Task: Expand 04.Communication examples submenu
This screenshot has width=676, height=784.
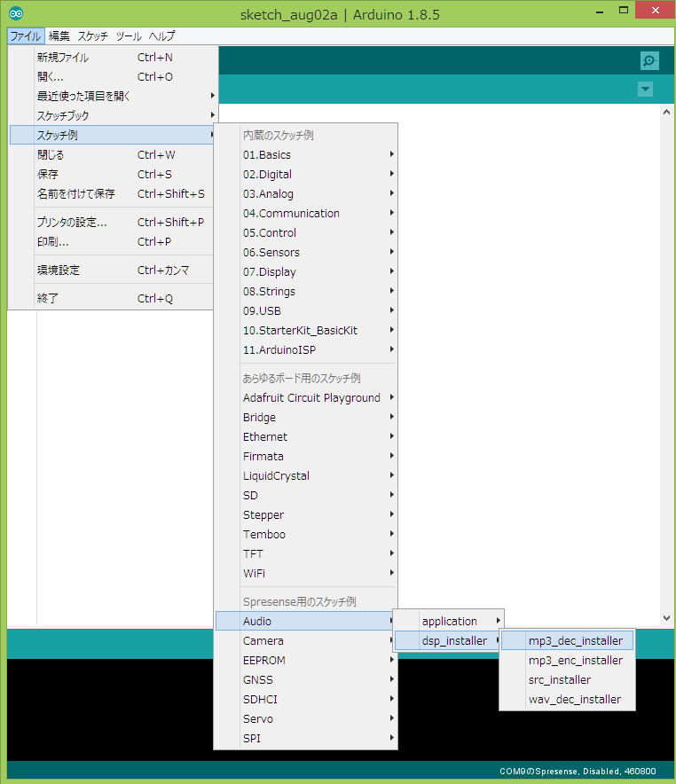Action: pyautogui.click(x=306, y=214)
